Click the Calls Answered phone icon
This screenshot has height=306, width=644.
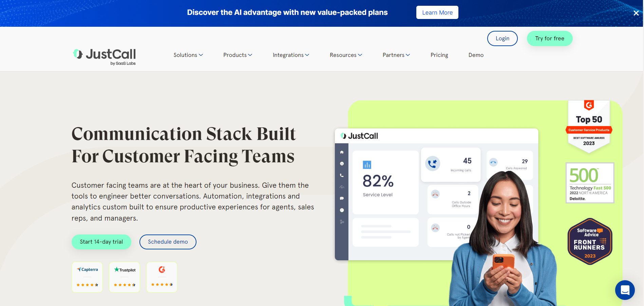pos(493,162)
